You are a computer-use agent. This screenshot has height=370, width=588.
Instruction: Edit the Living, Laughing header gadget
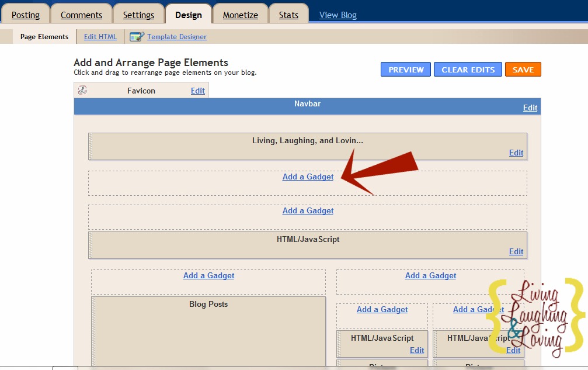pyautogui.click(x=516, y=153)
